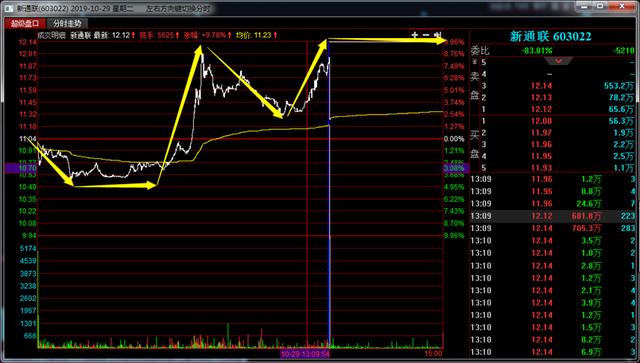Image resolution: width=640 pixels, height=363 pixels.
Task: Maximize the stock window
Action: point(600,6)
